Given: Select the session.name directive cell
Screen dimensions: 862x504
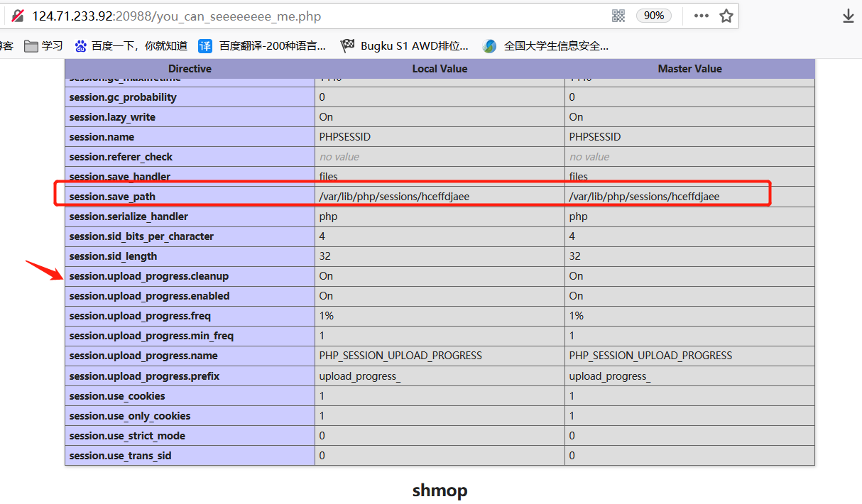Looking at the screenshot, I should 190,137.
